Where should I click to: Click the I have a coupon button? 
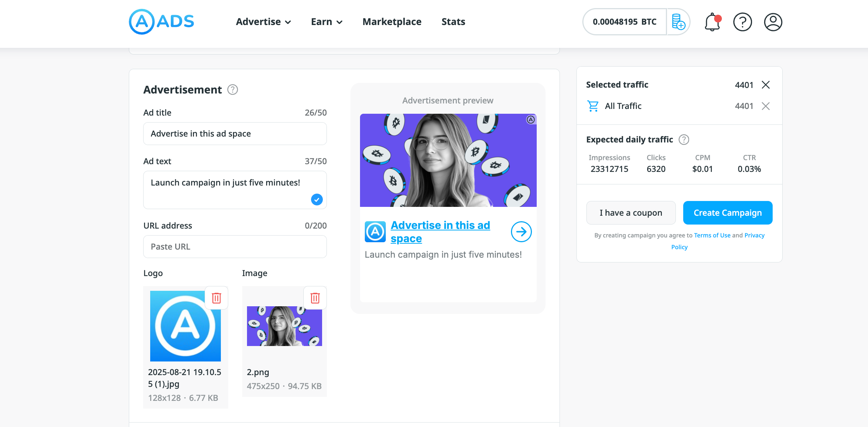click(x=631, y=213)
